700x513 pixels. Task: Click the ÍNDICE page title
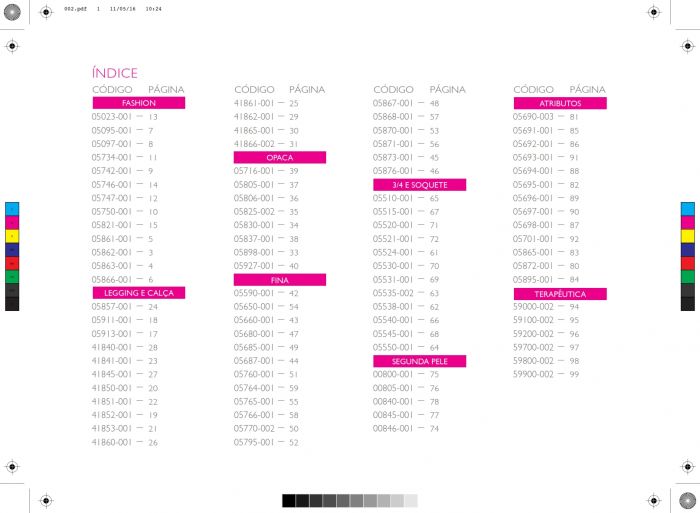114,73
